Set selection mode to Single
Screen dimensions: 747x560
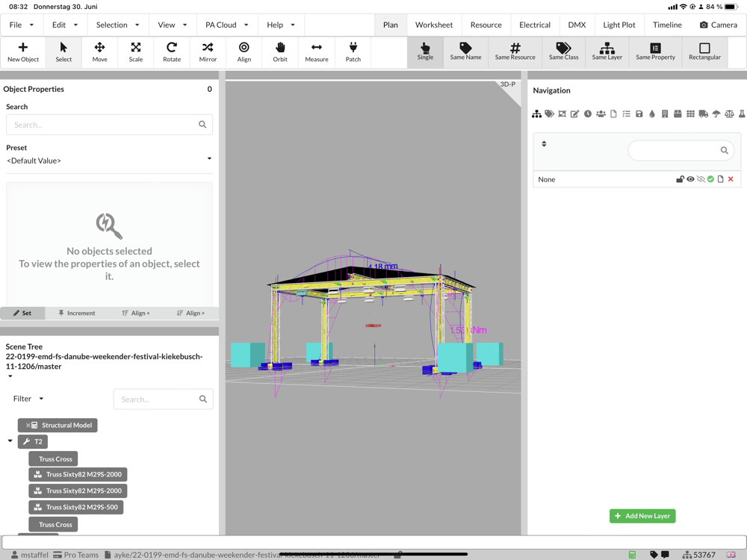click(425, 52)
